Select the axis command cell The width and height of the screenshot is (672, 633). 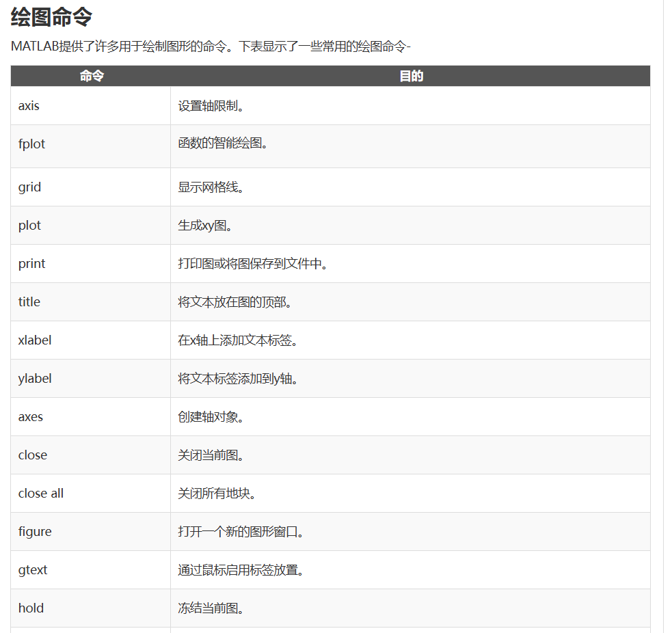click(91, 106)
